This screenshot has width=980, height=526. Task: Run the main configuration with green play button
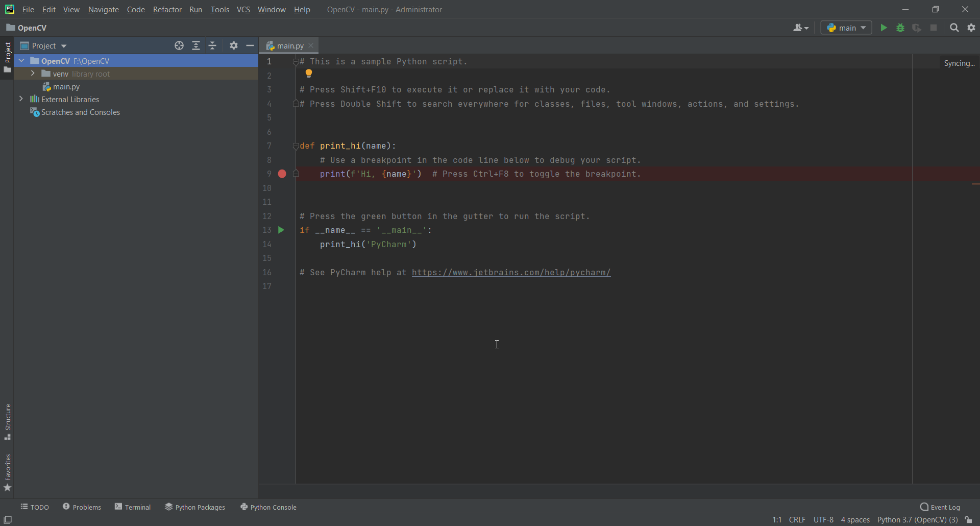884,28
